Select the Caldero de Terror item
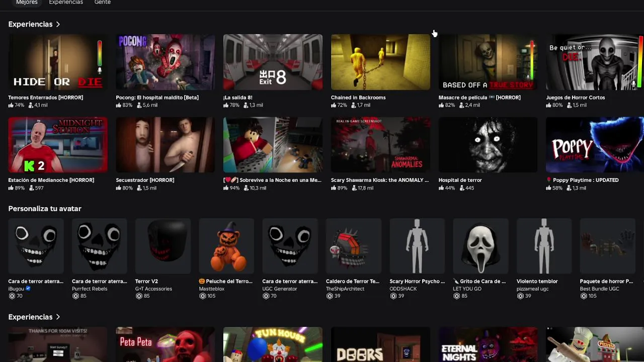The height and width of the screenshot is (362, 644). coord(354,246)
